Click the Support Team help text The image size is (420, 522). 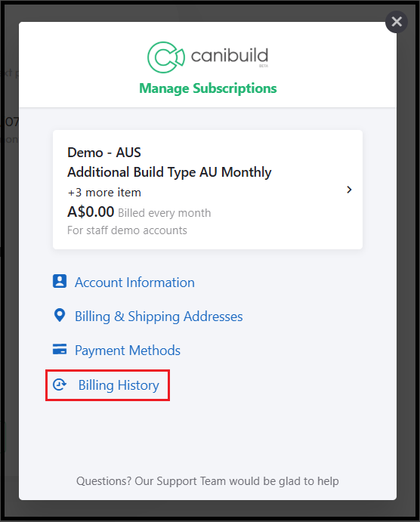[208, 481]
